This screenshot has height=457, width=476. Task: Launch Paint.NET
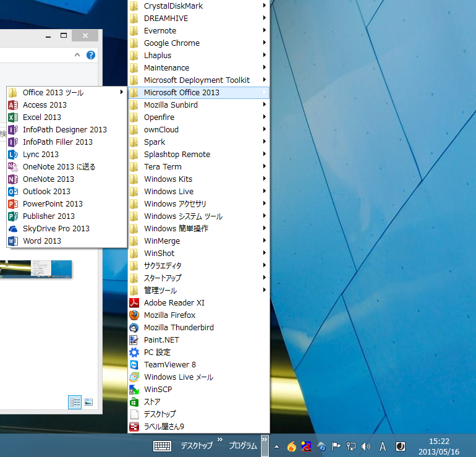click(x=199, y=340)
